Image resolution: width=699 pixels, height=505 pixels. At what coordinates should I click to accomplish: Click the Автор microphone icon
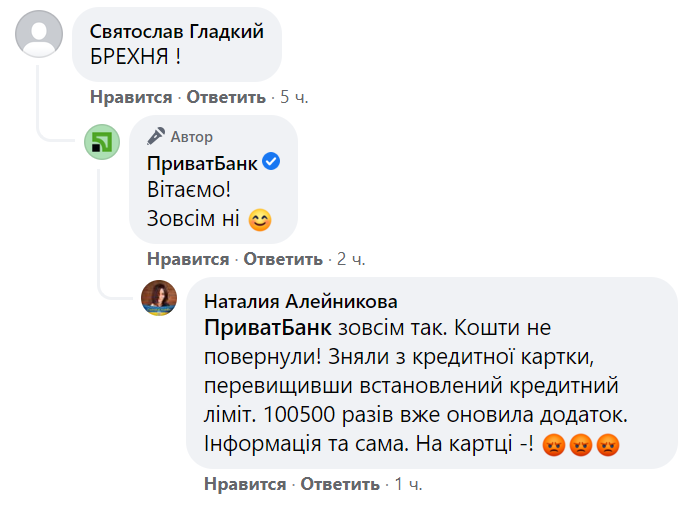click(156, 137)
